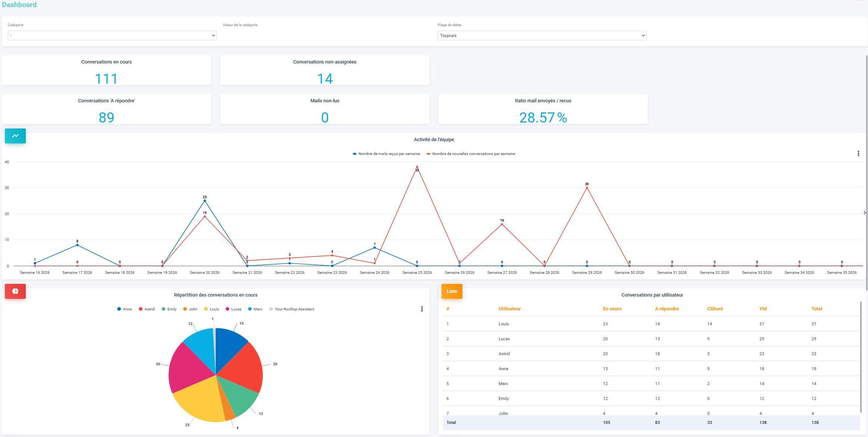Toggle the John legend entry in pie chart

190,309
